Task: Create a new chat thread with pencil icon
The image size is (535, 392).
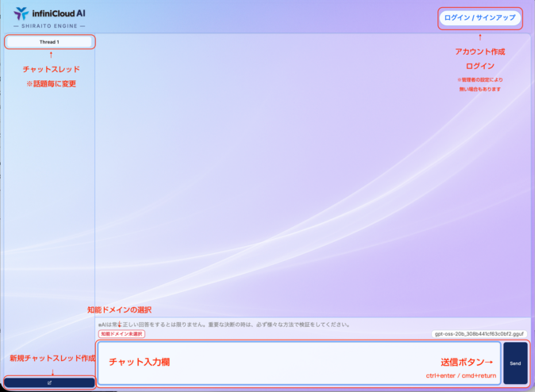Action: click(x=49, y=382)
